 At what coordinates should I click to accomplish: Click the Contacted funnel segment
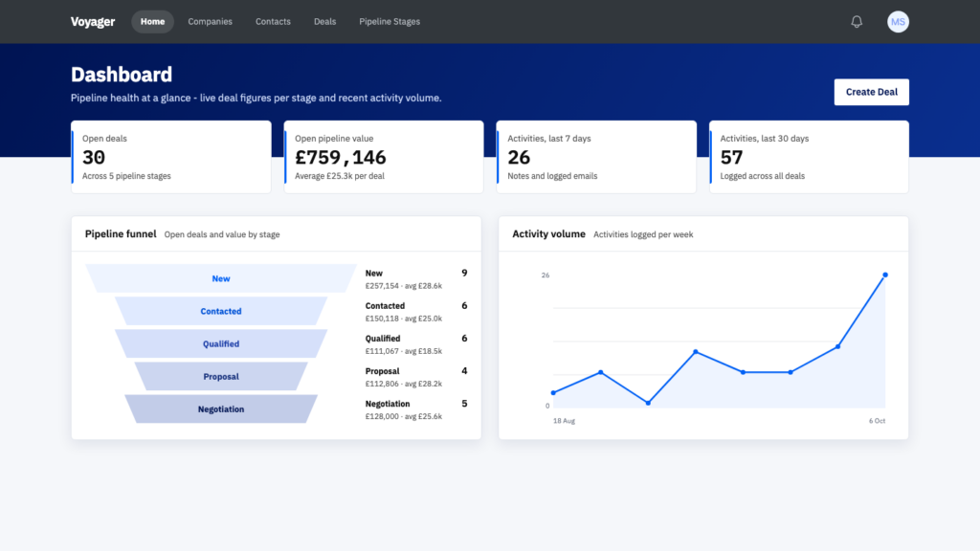click(x=221, y=311)
